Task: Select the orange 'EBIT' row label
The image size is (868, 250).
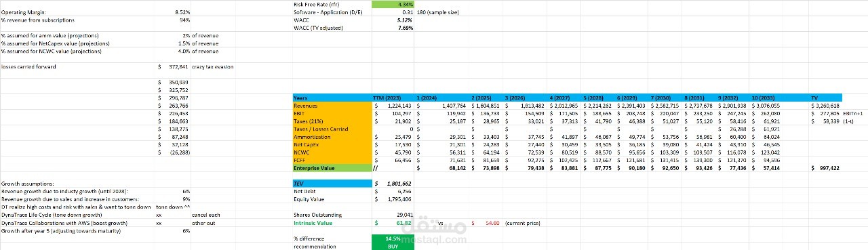Action: tap(332, 113)
